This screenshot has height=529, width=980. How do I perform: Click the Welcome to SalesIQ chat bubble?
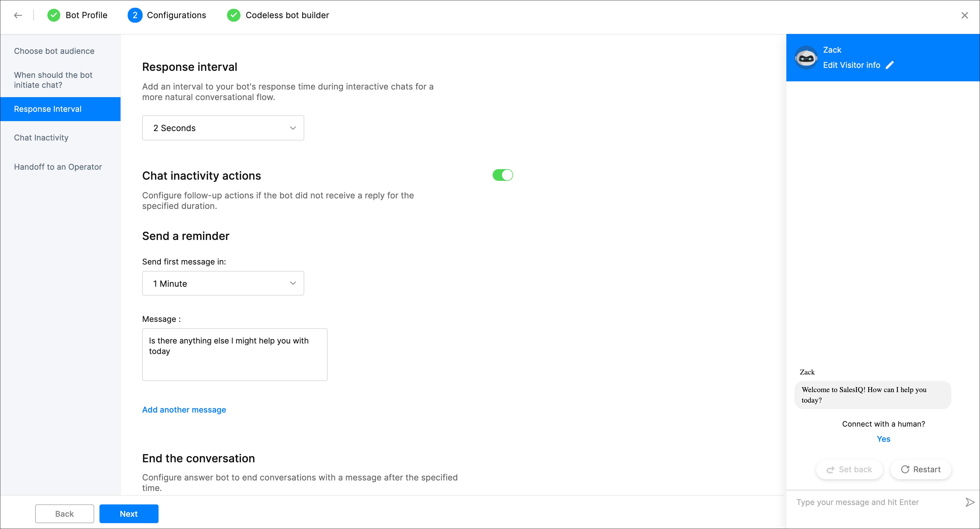click(873, 395)
